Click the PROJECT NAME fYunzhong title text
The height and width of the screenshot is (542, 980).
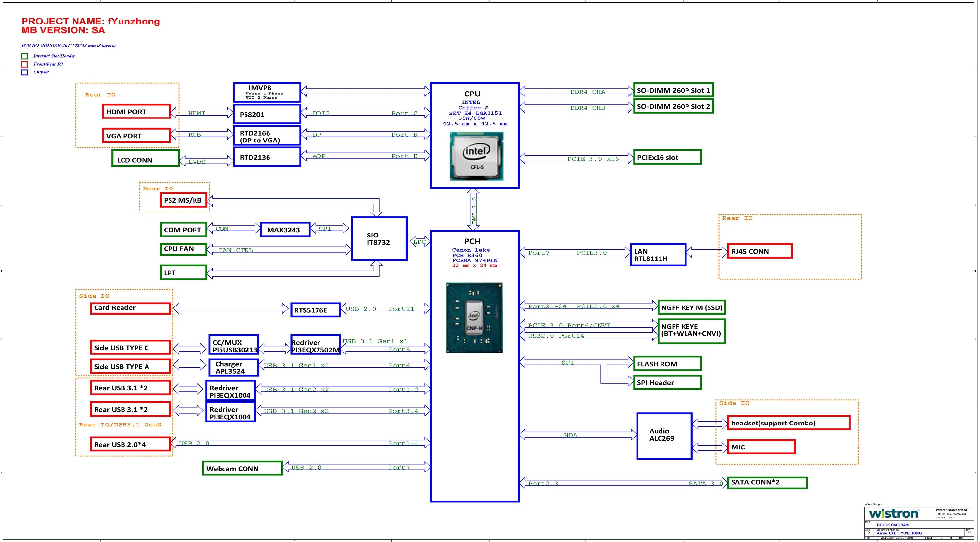[91, 21]
